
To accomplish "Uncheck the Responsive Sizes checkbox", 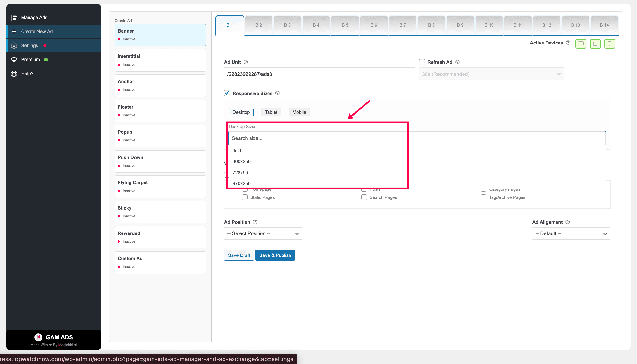I will pos(227,93).
